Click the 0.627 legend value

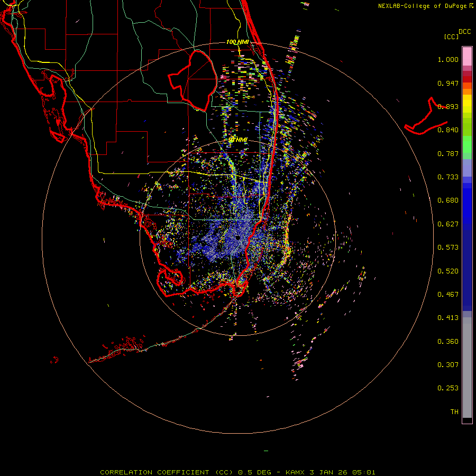448,224
